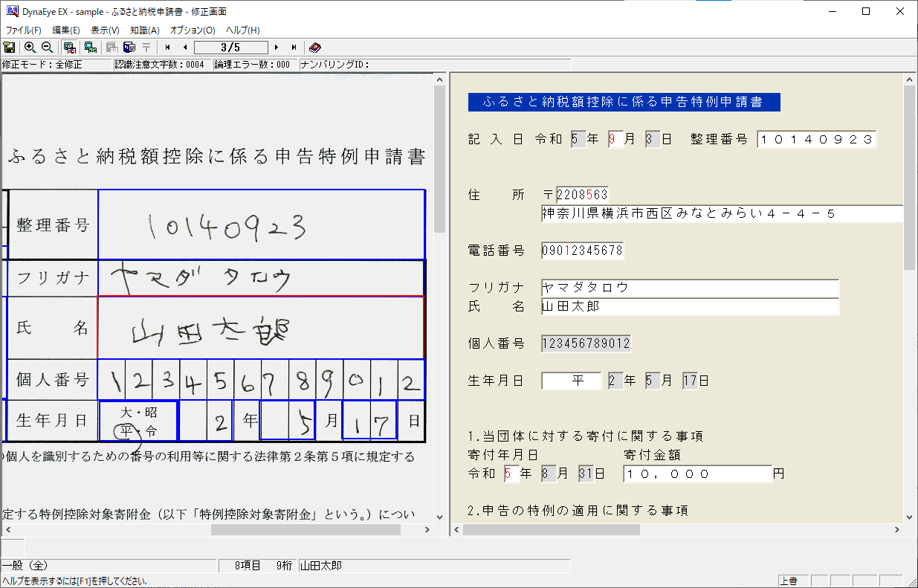Click the フリガナ field ヤマダタロウ
Image resolution: width=918 pixels, height=588 pixels.
[x=690, y=288]
